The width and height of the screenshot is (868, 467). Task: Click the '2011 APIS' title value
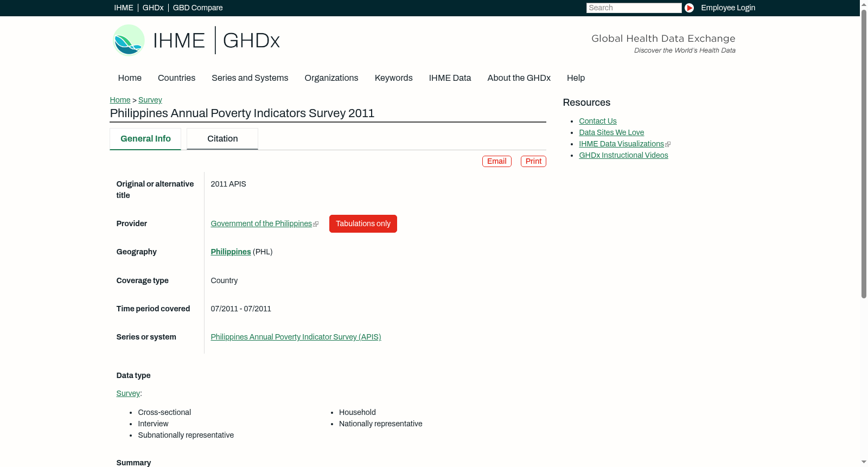click(x=228, y=184)
